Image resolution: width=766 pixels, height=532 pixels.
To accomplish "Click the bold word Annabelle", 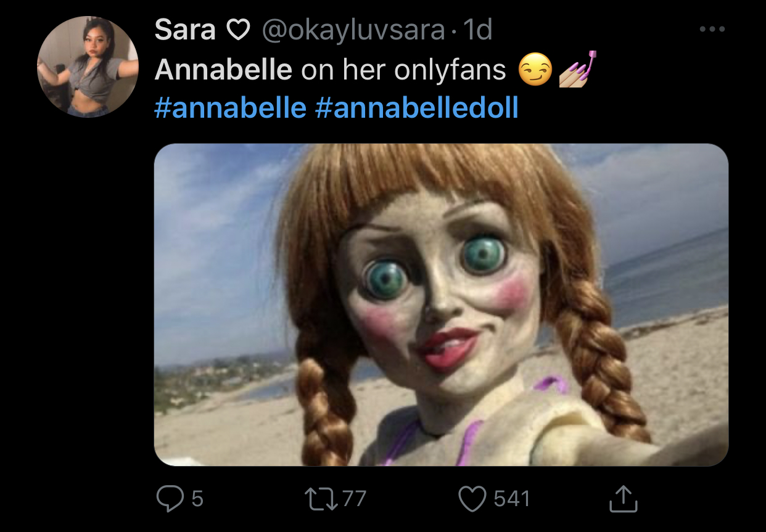I will (x=223, y=71).
